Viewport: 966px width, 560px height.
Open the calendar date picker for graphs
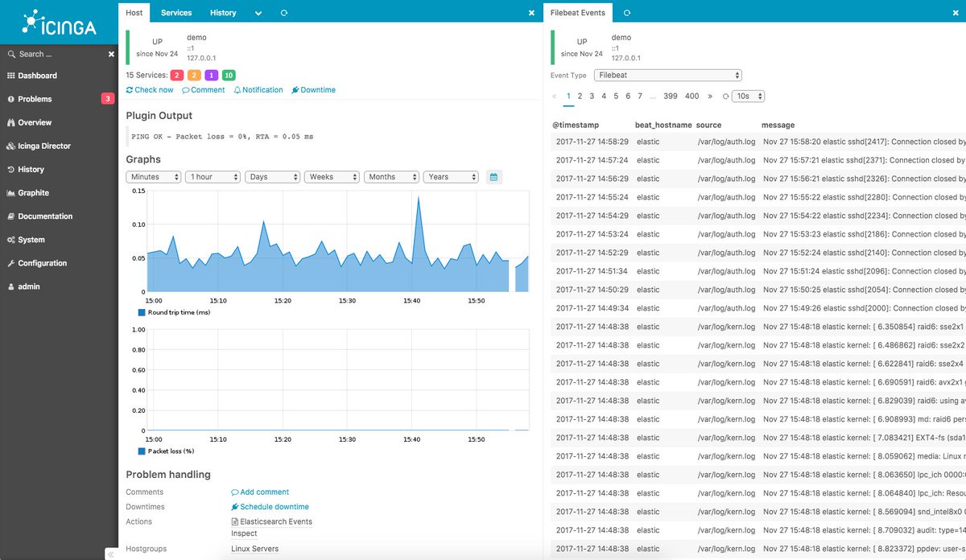click(494, 177)
